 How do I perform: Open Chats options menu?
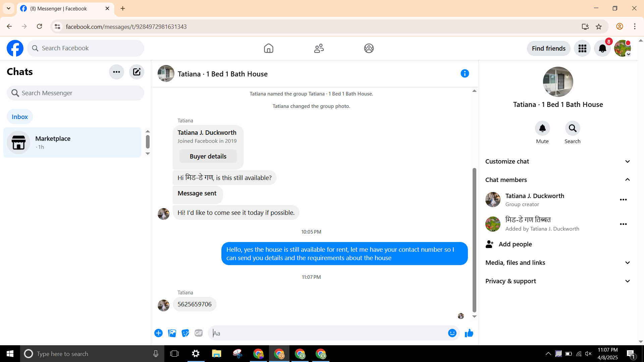tap(116, 72)
